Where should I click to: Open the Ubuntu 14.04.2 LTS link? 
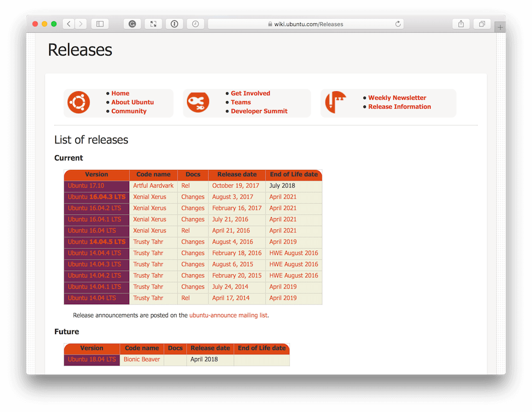click(x=95, y=275)
